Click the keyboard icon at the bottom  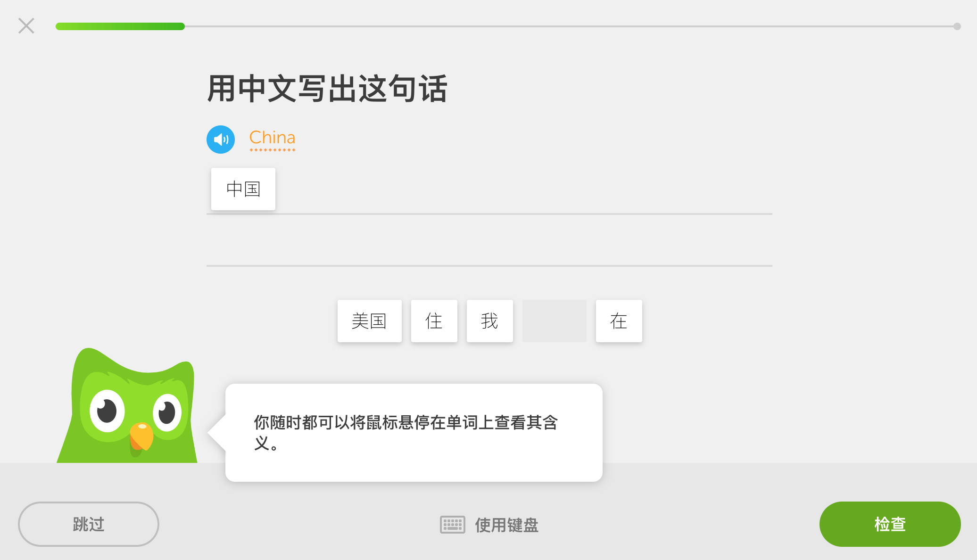(453, 525)
